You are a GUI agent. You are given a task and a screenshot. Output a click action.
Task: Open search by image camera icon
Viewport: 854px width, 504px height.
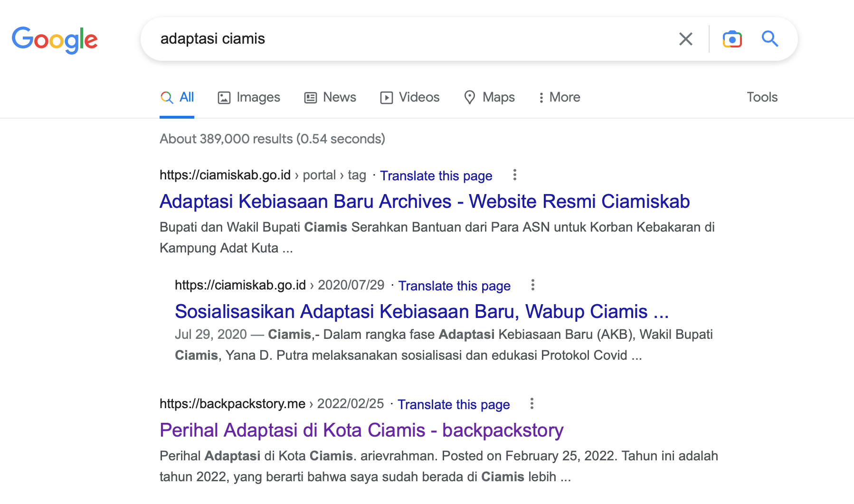pyautogui.click(x=732, y=39)
